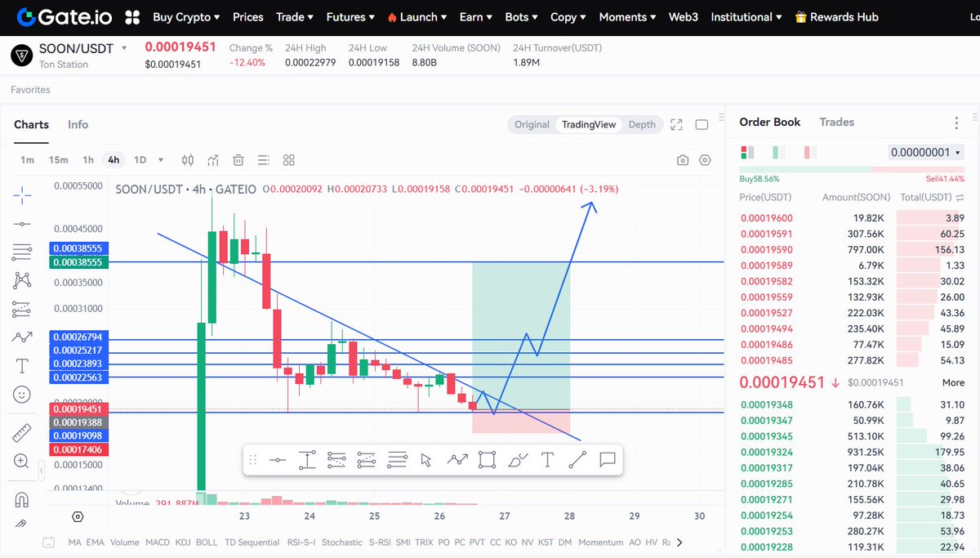The width and height of the screenshot is (980, 558).
Task: Expand the Bots menu
Action: [523, 16]
